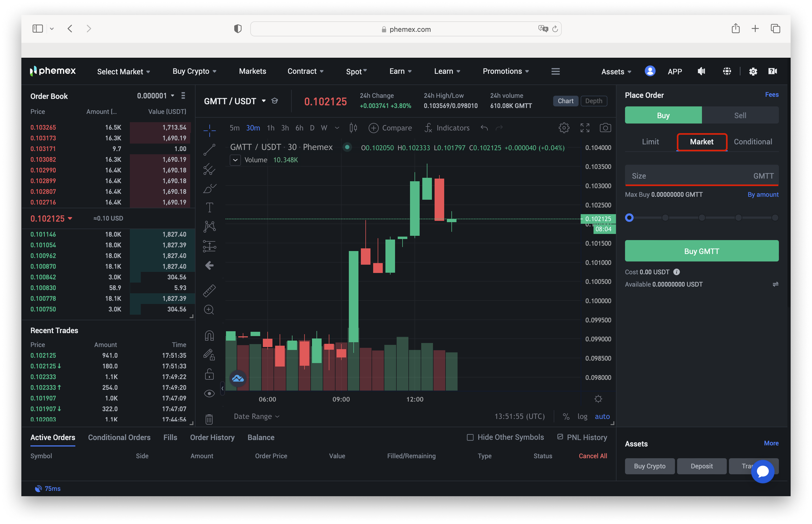Select the pitchfork drawing tool
The image size is (812, 524).
209,169
